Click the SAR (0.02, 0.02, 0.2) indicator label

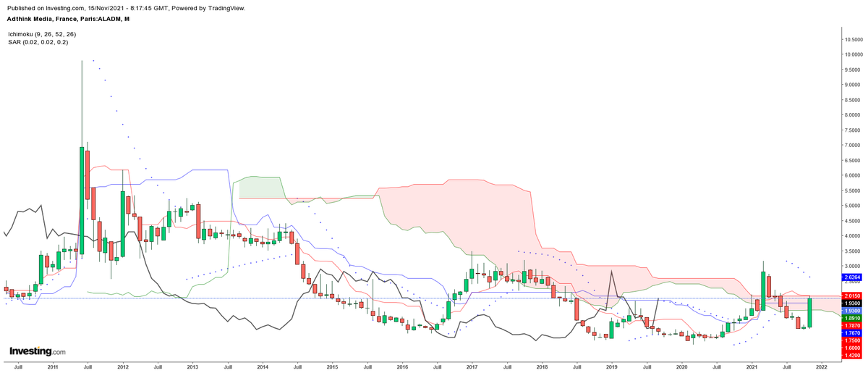click(38, 43)
